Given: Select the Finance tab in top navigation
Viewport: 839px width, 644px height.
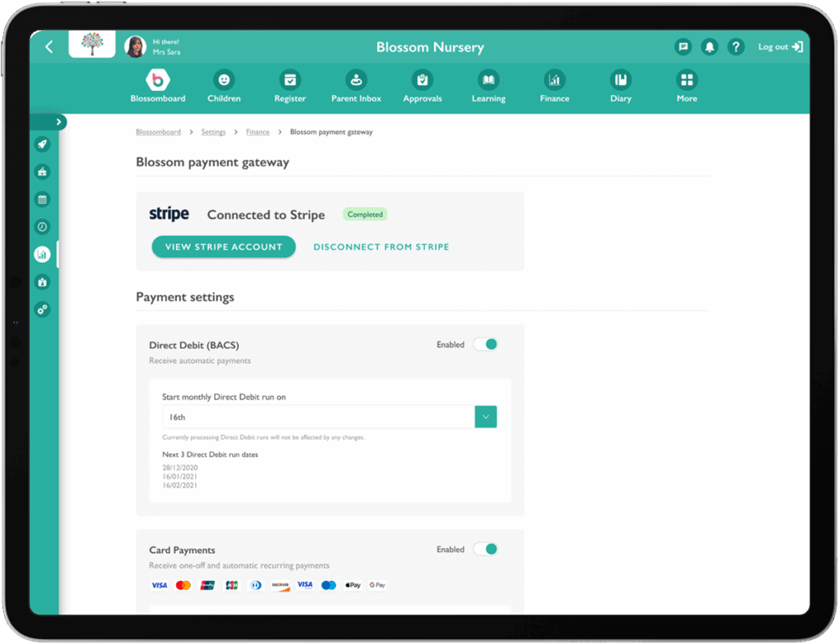Looking at the screenshot, I should pos(554,80).
